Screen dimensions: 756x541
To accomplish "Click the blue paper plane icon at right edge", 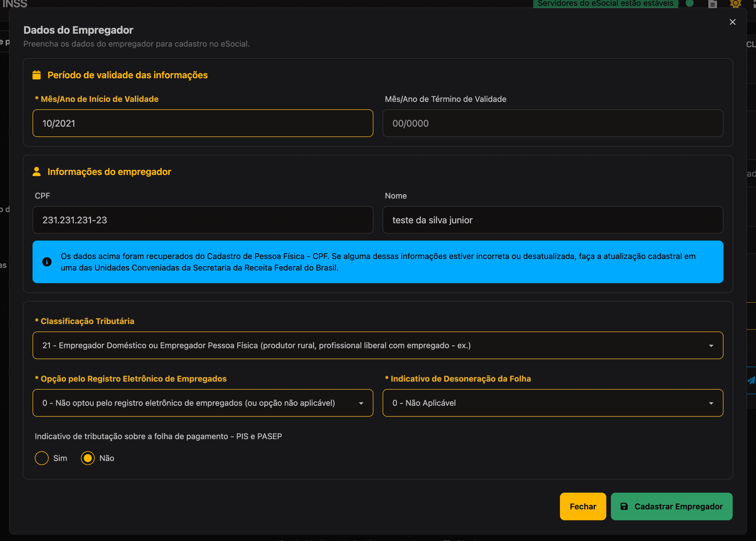I will [x=751, y=380].
